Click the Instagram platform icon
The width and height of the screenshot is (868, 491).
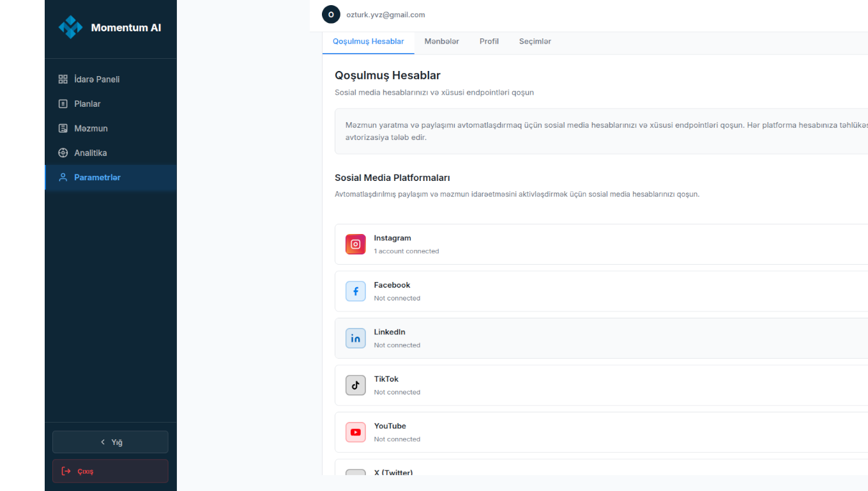(356, 244)
